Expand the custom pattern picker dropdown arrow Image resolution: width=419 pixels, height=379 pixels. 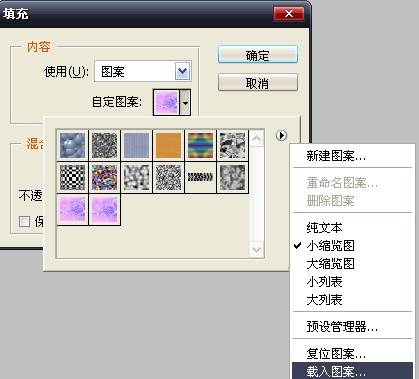coord(185,102)
